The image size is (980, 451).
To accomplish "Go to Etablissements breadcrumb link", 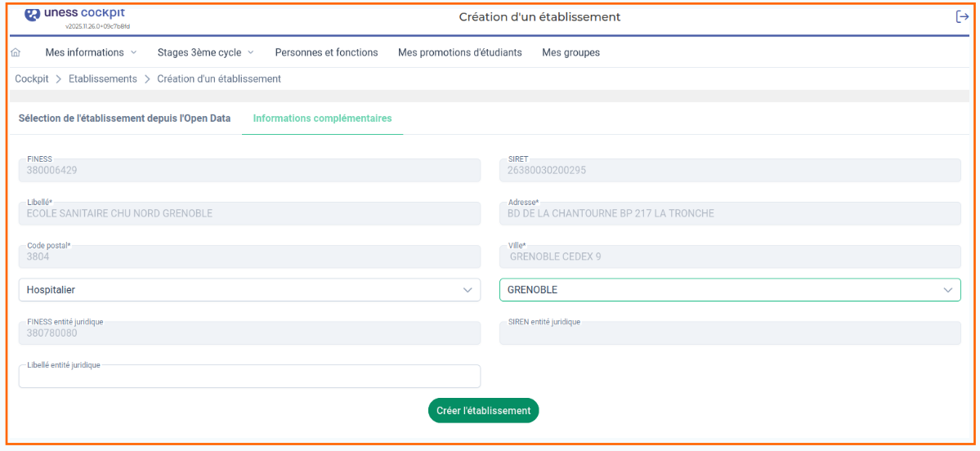I will (103, 79).
